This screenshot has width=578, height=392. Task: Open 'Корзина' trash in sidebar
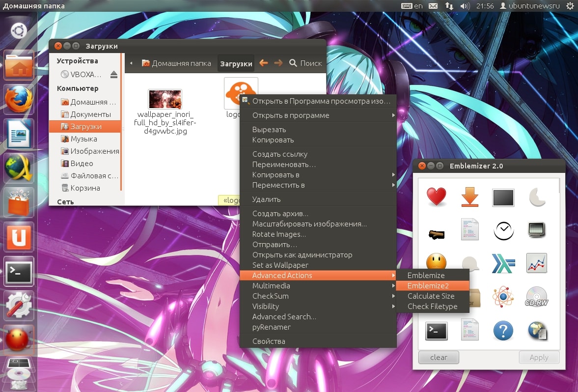click(85, 188)
